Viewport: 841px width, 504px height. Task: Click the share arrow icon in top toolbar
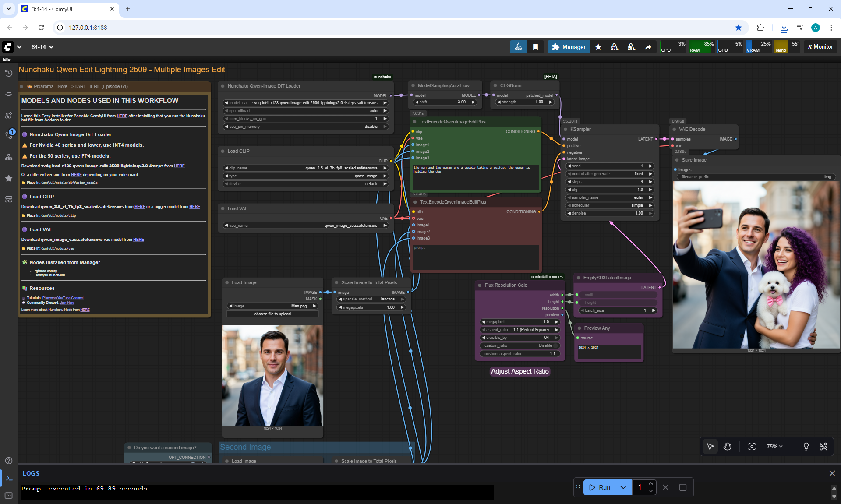click(x=648, y=47)
